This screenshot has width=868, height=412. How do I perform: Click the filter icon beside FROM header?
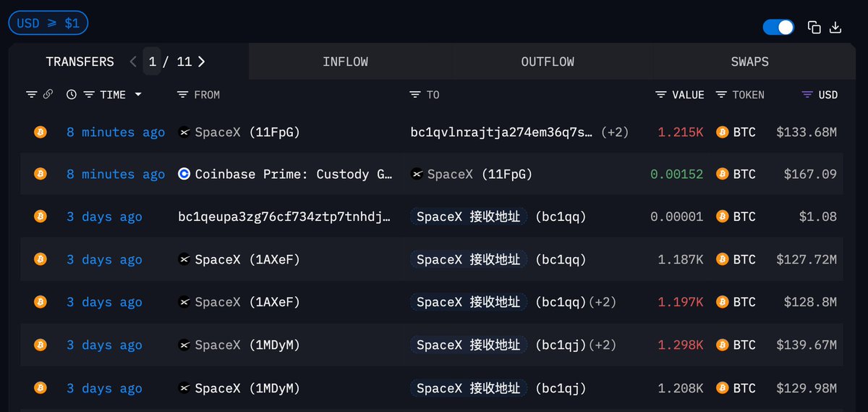tap(181, 95)
